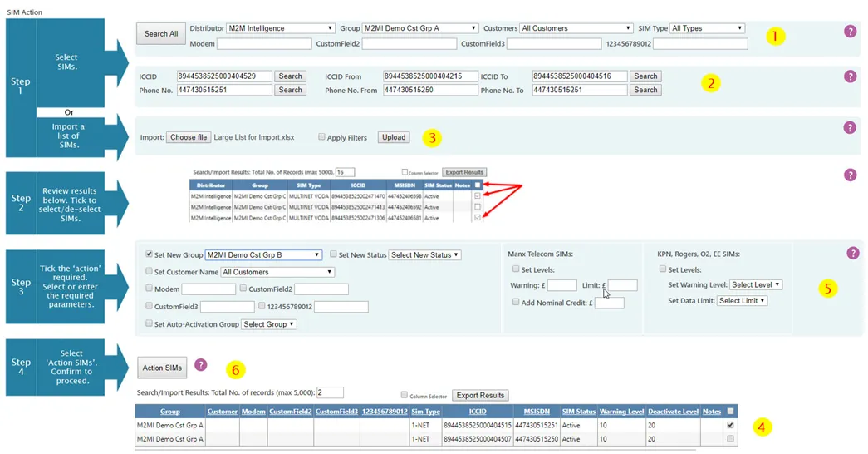Click the top CustomField3 filter input
Screen dimensions: 868x454
554,44
